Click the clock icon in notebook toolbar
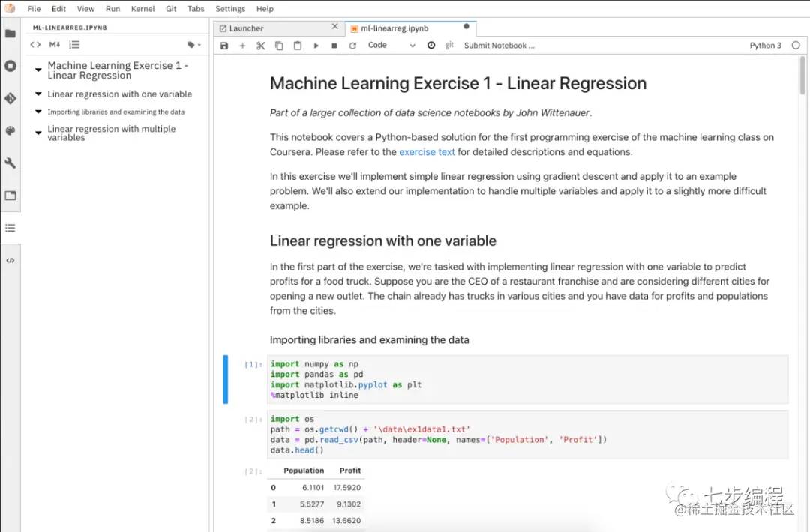This screenshot has height=532, width=810. point(431,46)
